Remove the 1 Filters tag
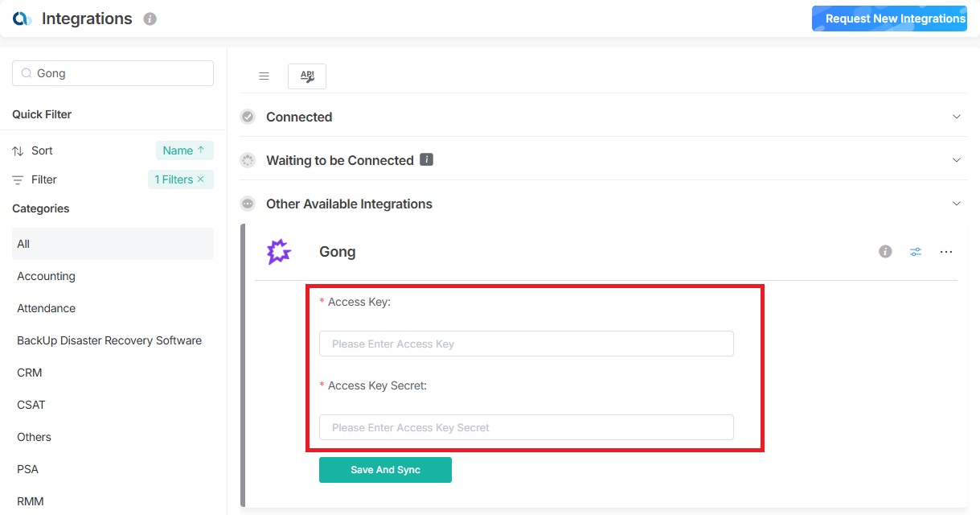This screenshot has width=980, height=515. click(201, 179)
